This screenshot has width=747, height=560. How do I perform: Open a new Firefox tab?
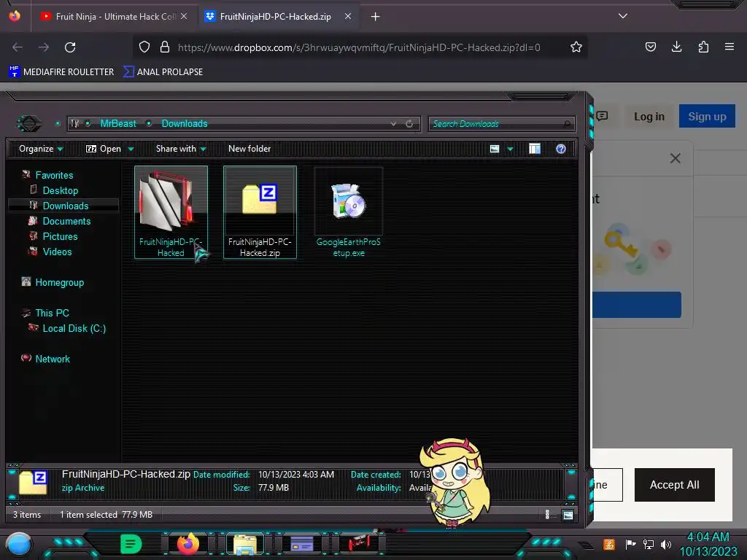coord(376,17)
